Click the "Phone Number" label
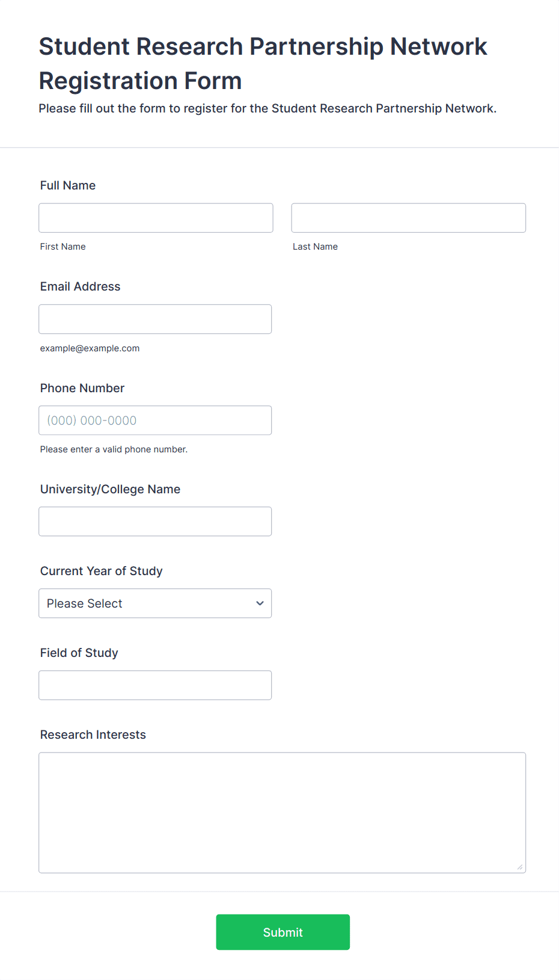Viewport: 559px width, 980px height. [x=82, y=388]
